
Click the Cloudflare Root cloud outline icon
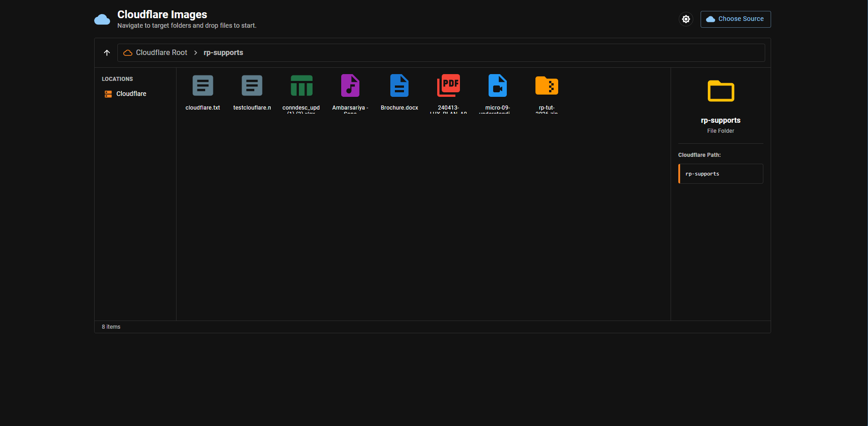[x=128, y=53]
